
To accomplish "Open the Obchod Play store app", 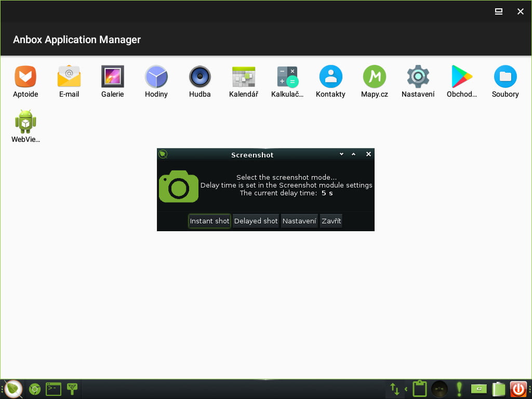I will pos(462,82).
